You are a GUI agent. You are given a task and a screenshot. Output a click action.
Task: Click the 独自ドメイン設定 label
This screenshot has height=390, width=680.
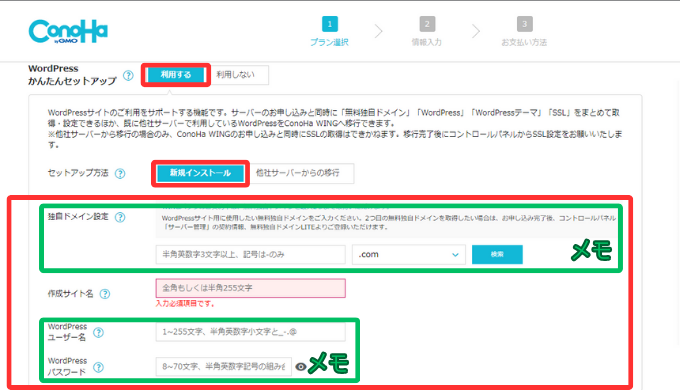(78, 216)
